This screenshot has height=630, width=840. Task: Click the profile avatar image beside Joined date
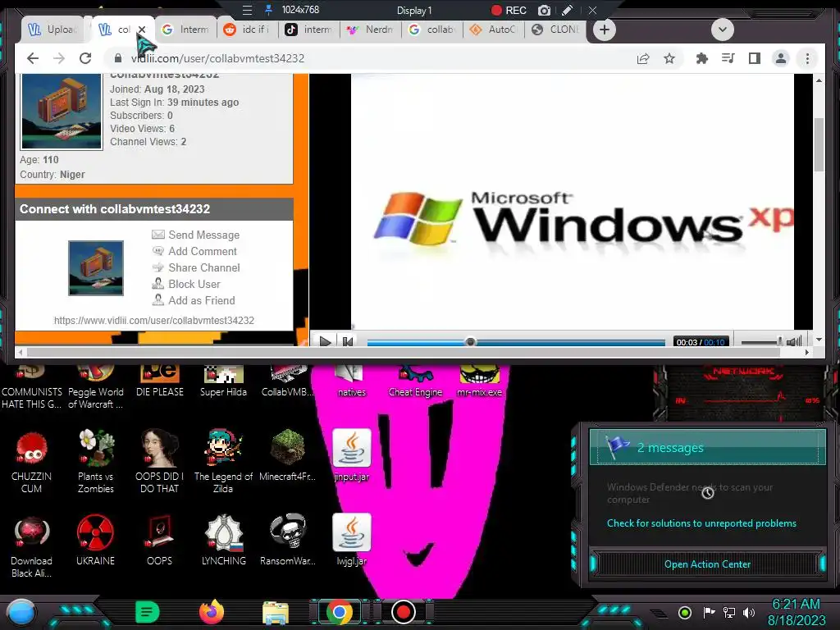click(x=62, y=112)
